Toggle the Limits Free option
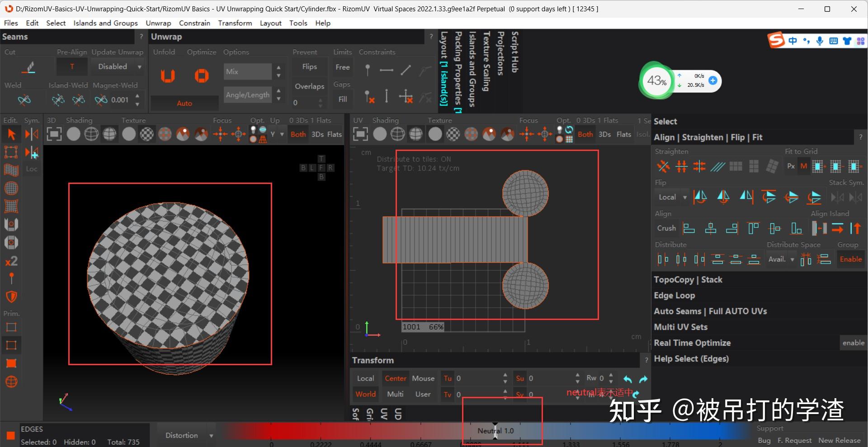 pyautogui.click(x=342, y=67)
